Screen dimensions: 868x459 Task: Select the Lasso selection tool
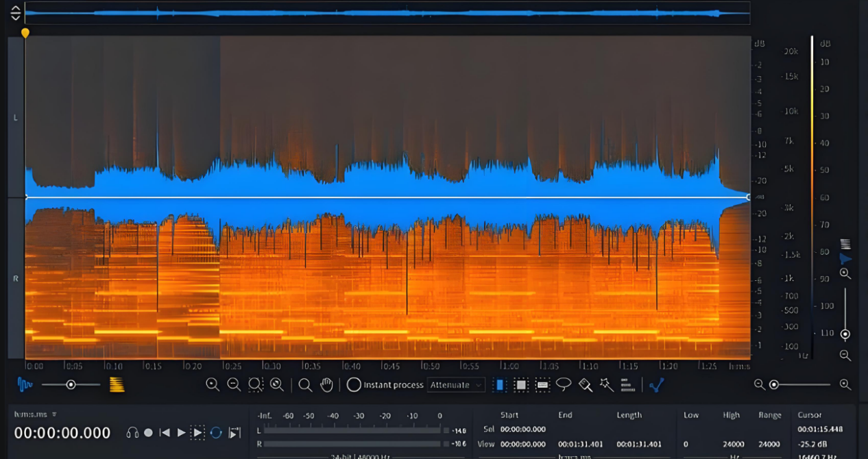tap(564, 384)
